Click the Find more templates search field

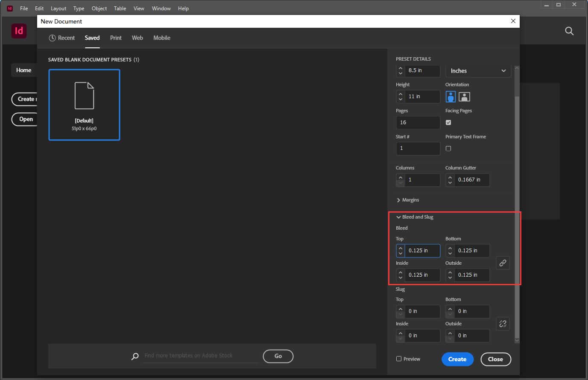pos(201,356)
